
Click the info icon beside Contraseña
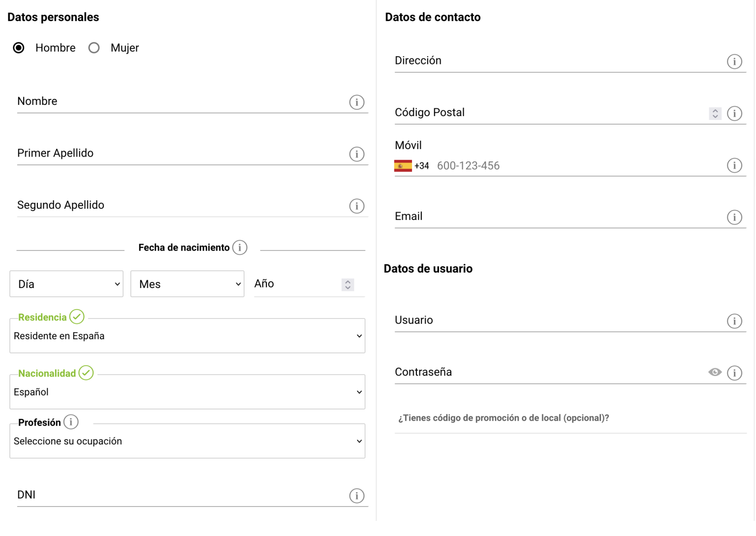click(734, 373)
